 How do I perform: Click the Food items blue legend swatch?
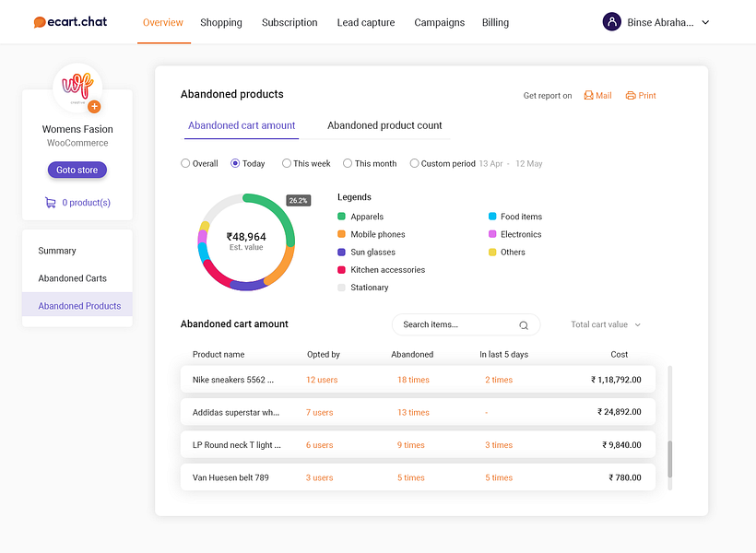[x=492, y=217]
